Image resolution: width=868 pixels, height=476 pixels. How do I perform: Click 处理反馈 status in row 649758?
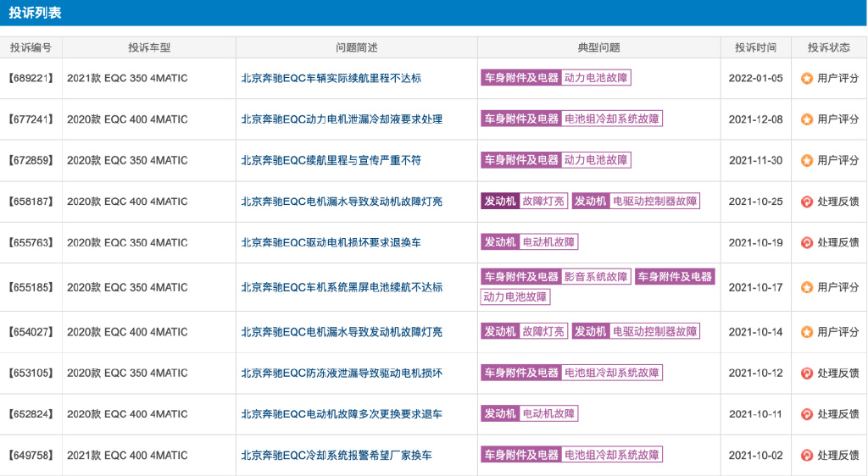click(x=838, y=456)
